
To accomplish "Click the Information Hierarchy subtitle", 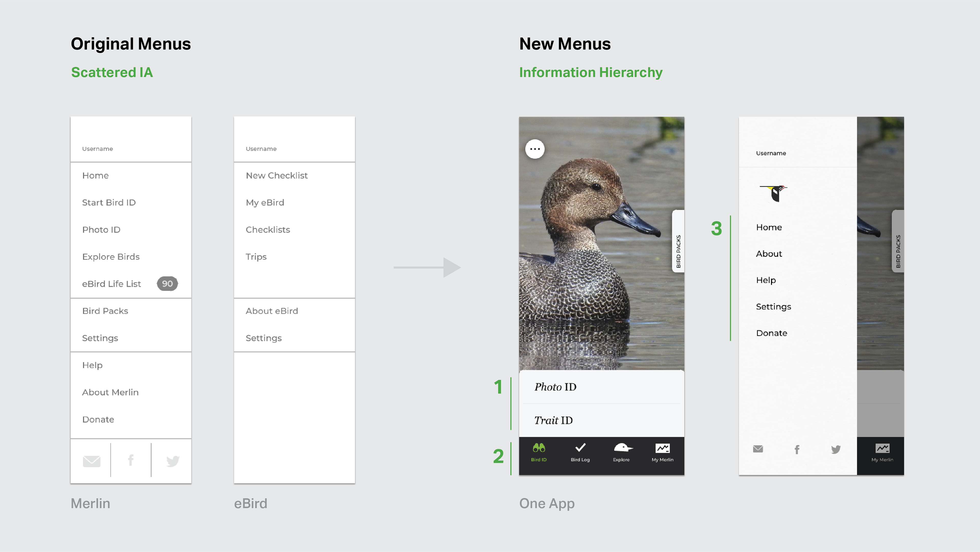I will tap(591, 72).
